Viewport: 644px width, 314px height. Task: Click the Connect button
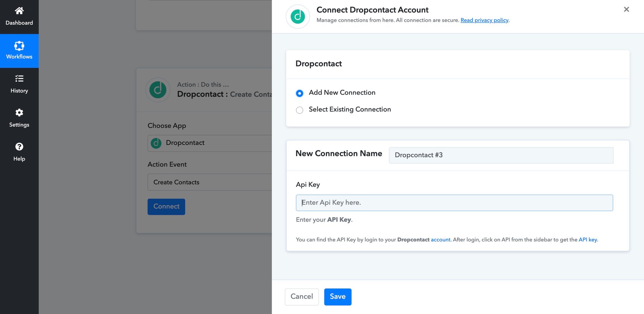(x=166, y=207)
